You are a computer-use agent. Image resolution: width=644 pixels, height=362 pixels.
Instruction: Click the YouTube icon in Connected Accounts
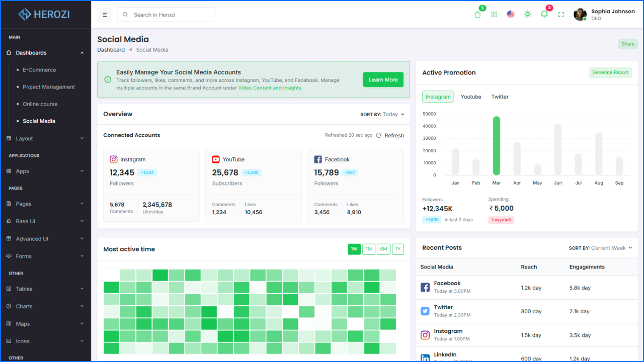[x=216, y=159]
